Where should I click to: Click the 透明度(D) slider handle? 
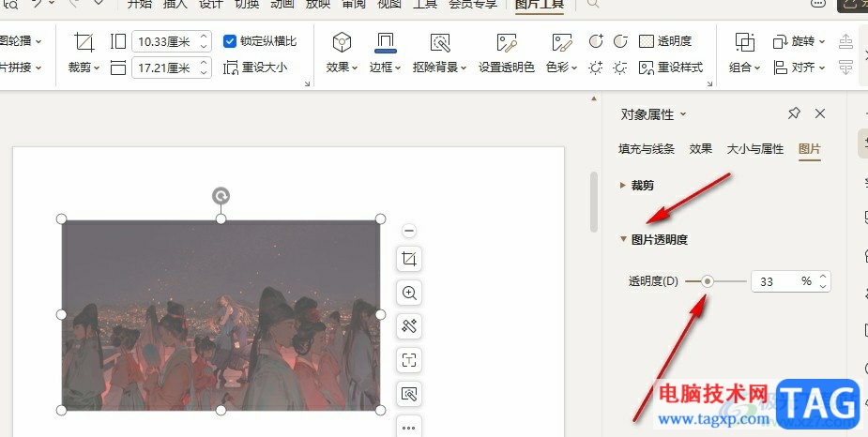click(x=707, y=281)
